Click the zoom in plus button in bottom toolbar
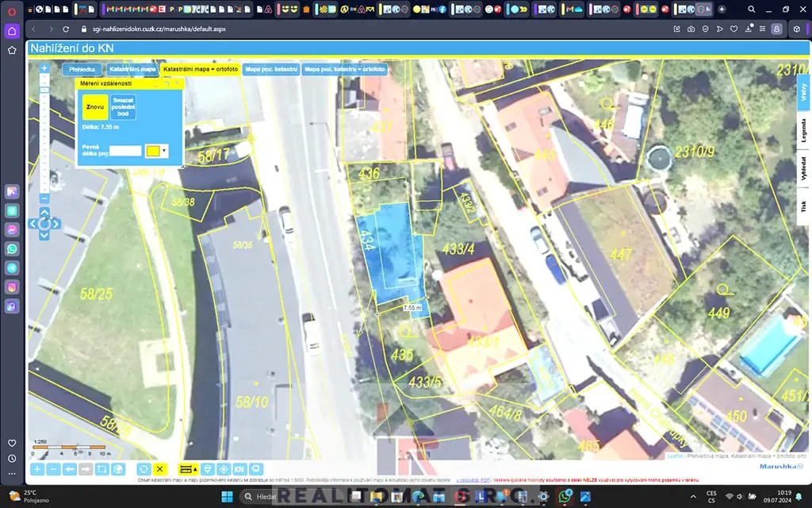Image resolution: width=812 pixels, height=508 pixels. (37, 469)
